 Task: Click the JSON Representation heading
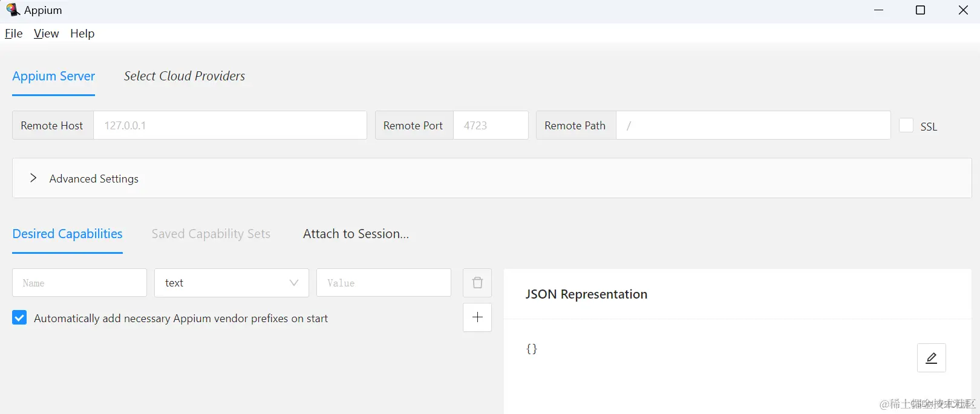586,294
